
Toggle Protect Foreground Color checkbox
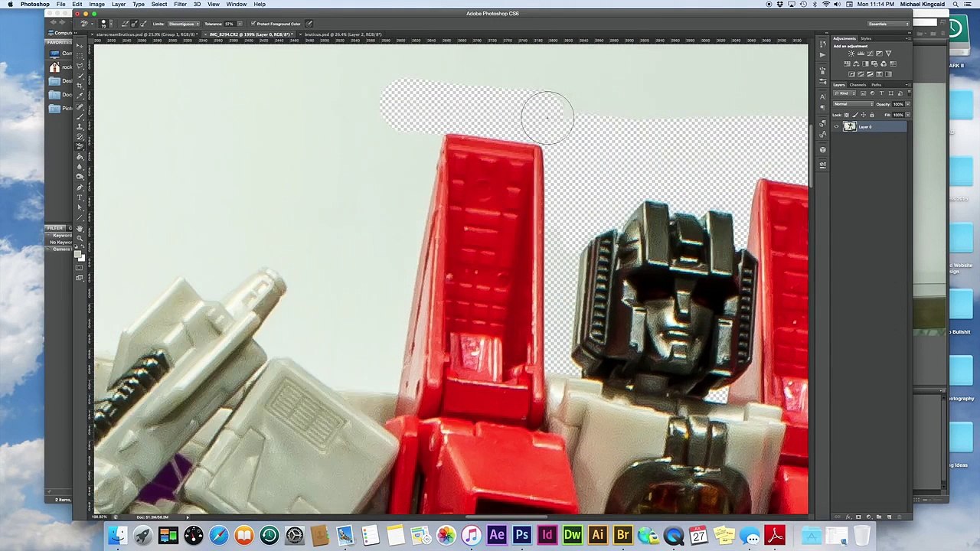coord(253,23)
